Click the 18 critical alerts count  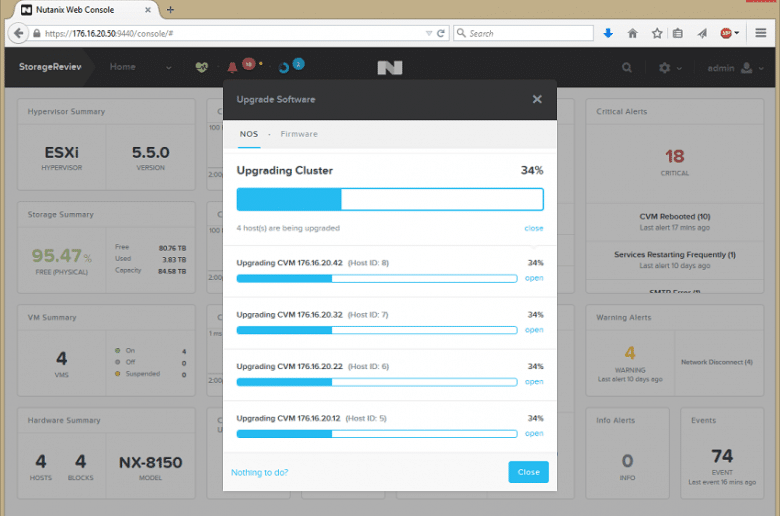tap(675, 156)
